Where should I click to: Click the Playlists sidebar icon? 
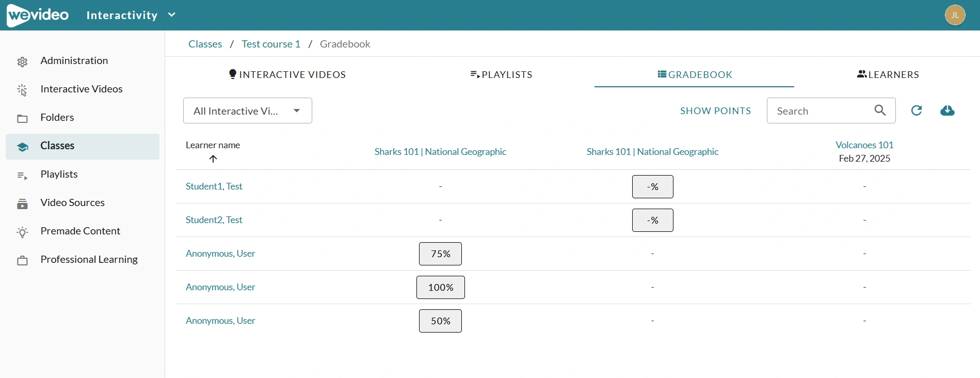tap(22, 176)
